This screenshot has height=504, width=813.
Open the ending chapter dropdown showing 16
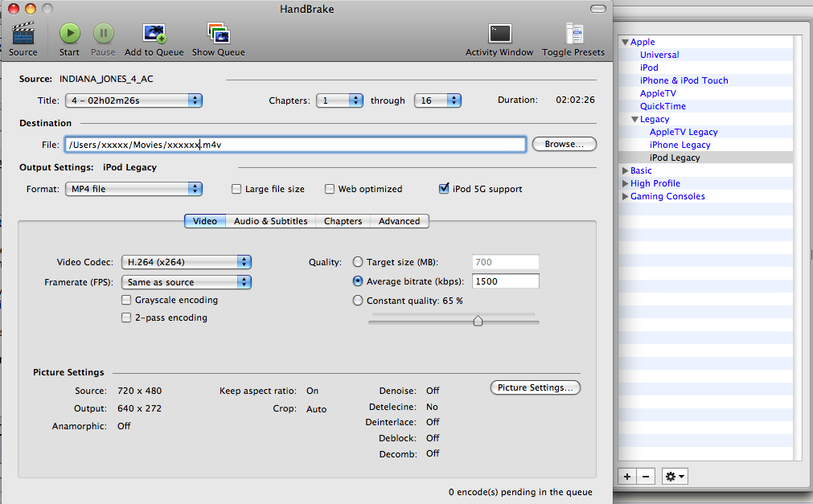tap(437, 100)
